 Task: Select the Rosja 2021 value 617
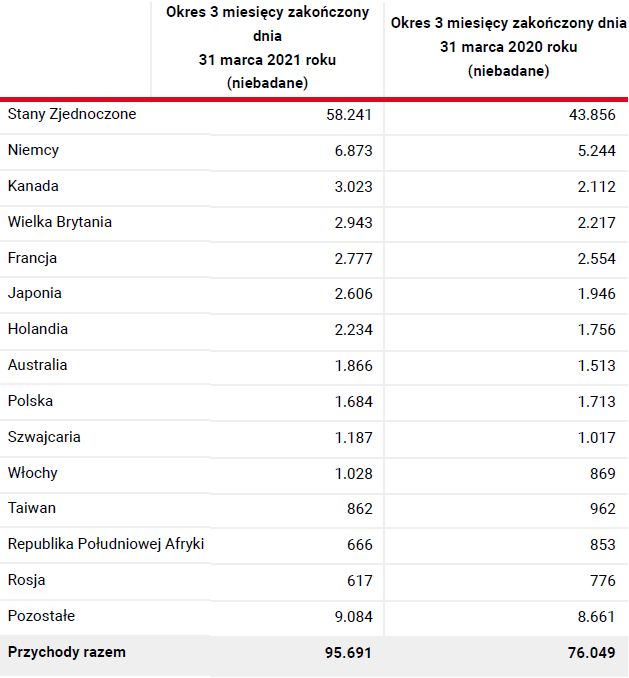click(x=357, y=580)
